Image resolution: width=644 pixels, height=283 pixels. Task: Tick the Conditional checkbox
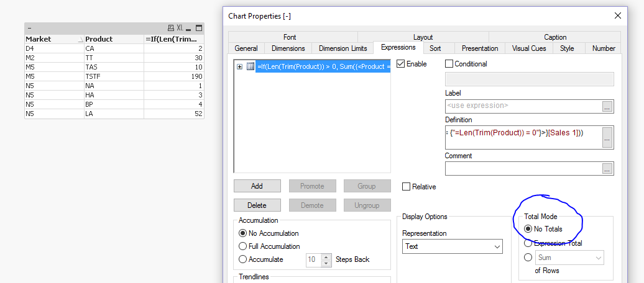(x=449, y=64)
